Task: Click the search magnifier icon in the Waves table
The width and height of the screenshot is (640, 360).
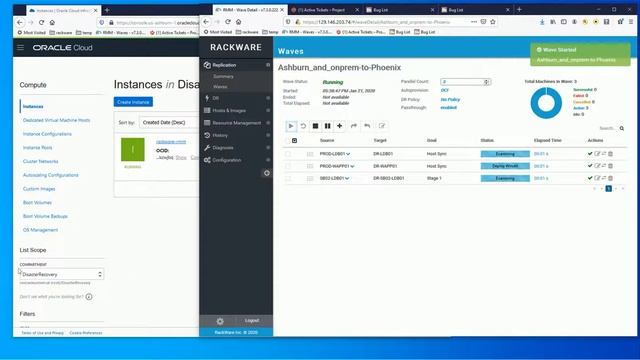Action: pos(622,128)
